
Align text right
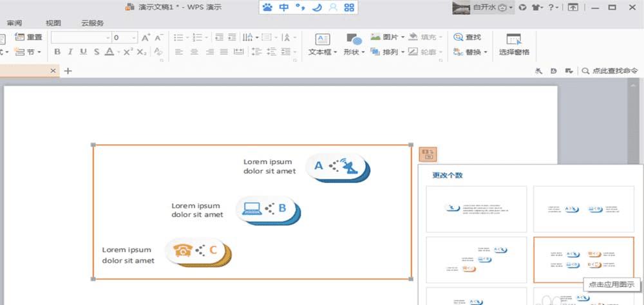click(x=210, y=51)
